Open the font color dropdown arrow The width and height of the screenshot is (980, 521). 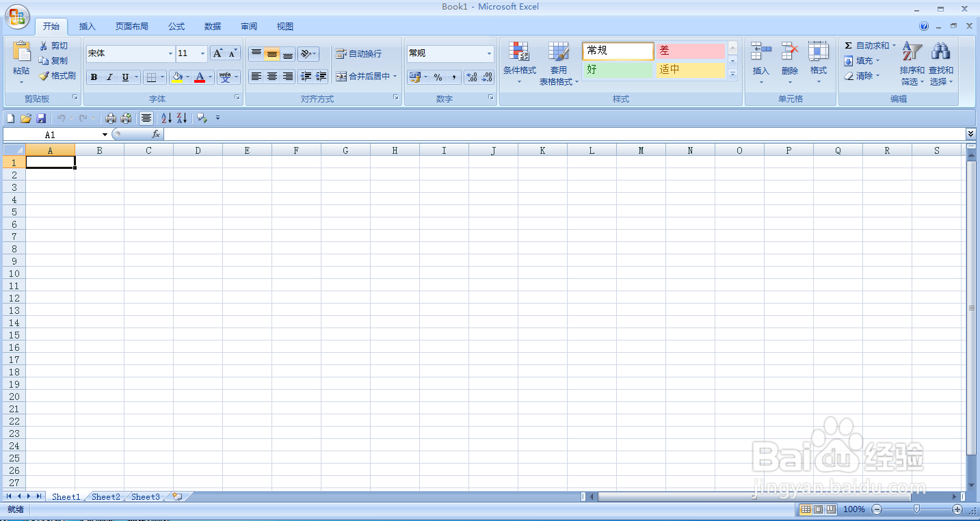tap(211, 77)
